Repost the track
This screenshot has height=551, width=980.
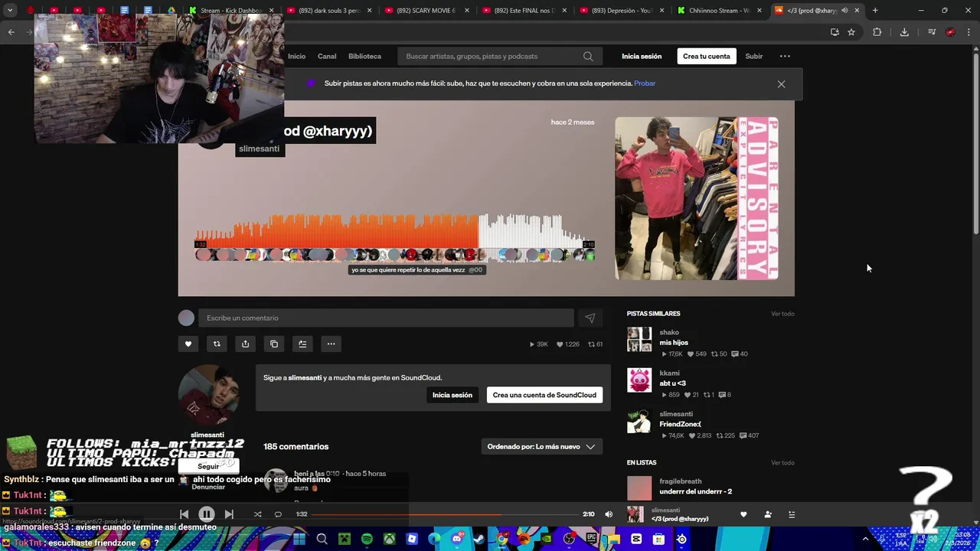click(x=217, y=344)
